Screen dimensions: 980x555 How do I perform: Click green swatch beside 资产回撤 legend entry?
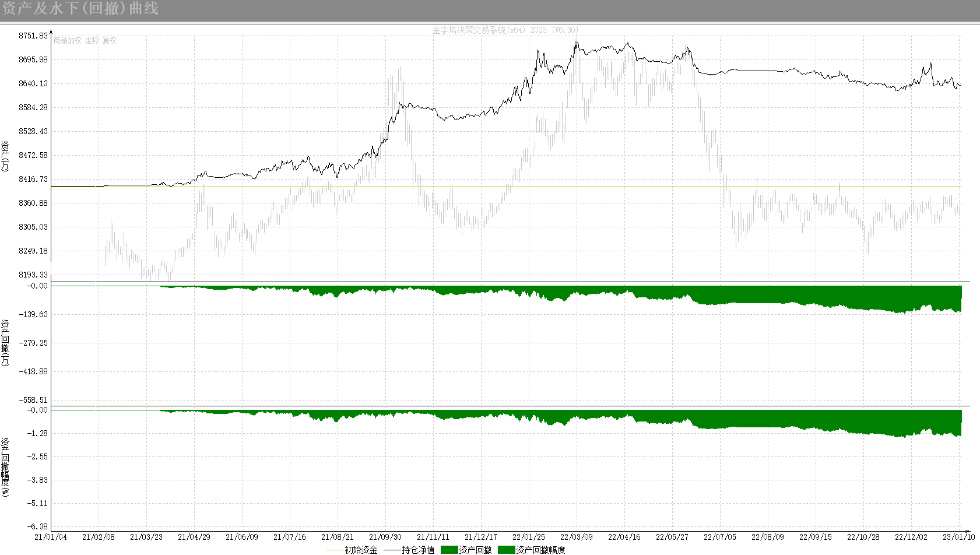pyautogui.click(x=449, y=550)
